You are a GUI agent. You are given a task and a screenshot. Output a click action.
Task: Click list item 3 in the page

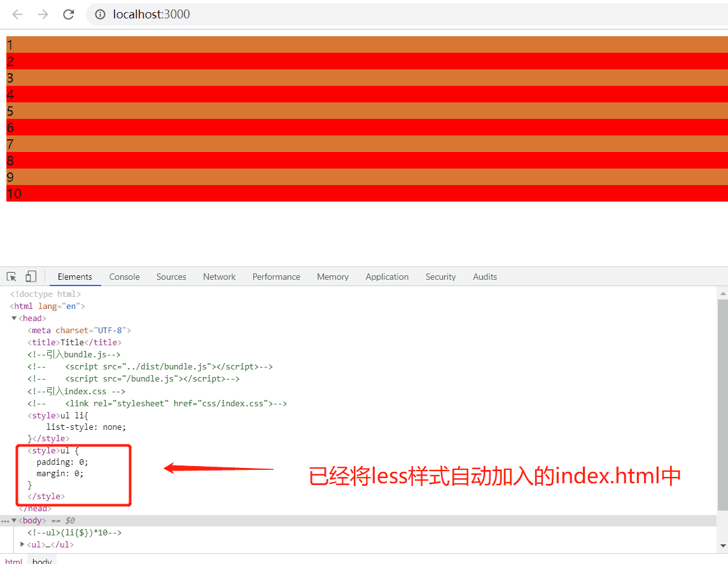367,78
